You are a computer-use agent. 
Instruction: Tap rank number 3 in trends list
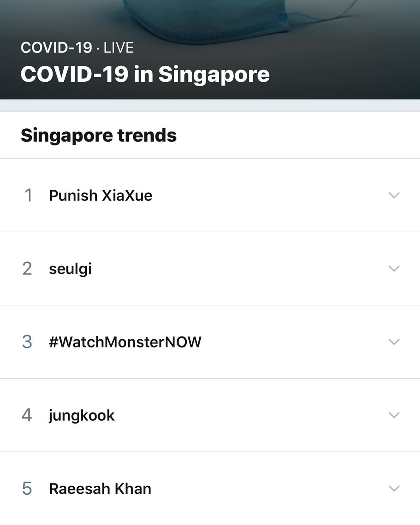[27, 342]
